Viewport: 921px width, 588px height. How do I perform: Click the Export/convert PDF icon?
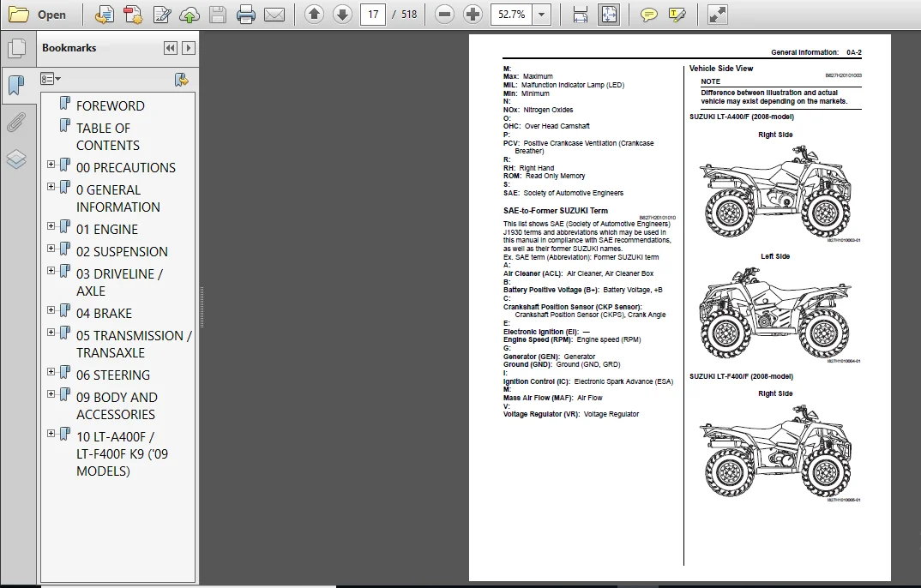coord(105,15)
